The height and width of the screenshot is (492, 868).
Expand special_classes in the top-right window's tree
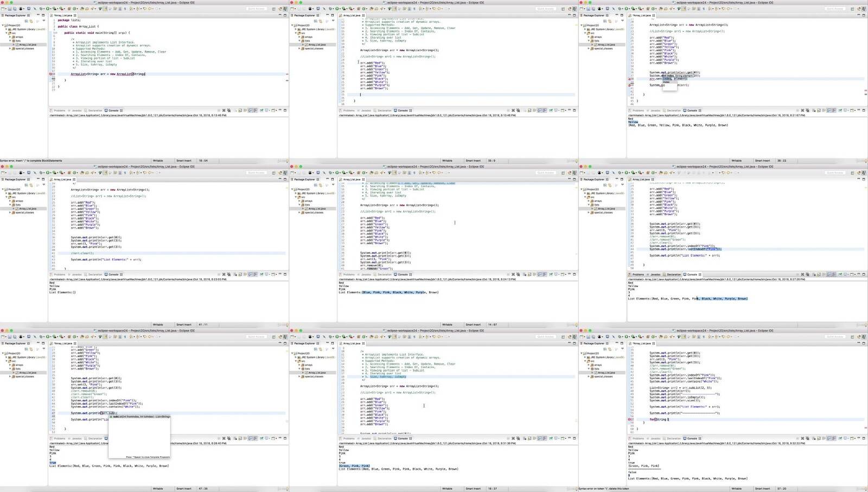pyautogui.click(x=588, y=48)
